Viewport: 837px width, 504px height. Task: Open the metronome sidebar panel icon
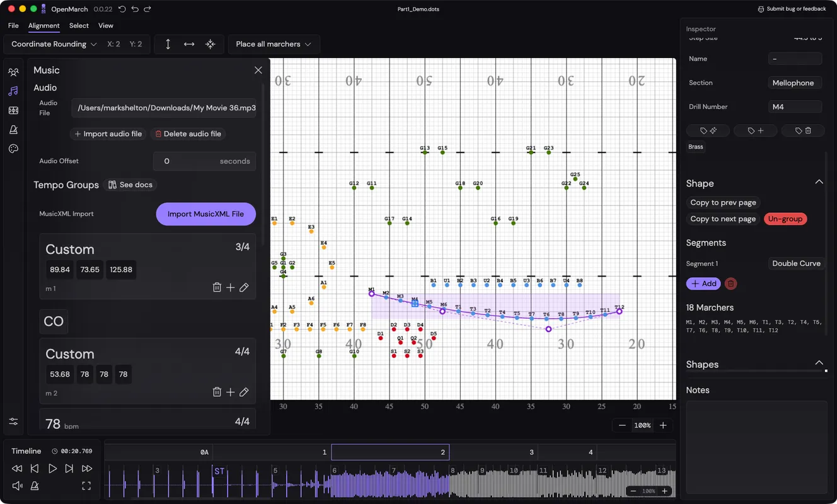pos(13,130)
